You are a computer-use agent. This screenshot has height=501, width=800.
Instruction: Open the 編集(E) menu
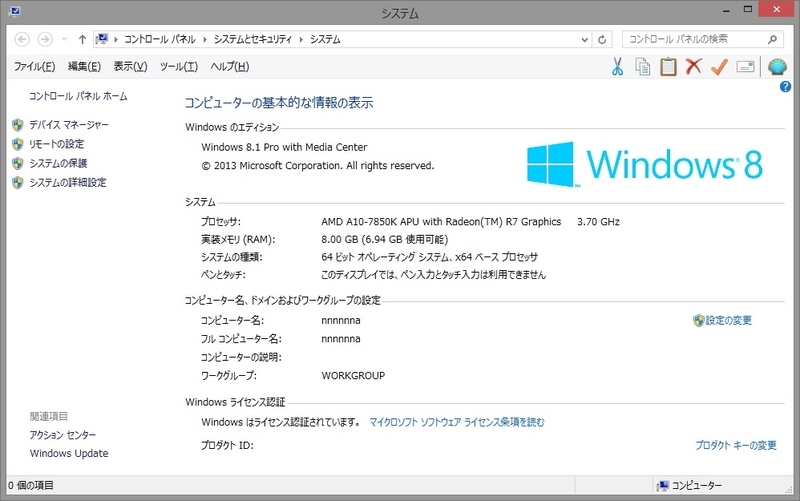click(x=85, y=67)
